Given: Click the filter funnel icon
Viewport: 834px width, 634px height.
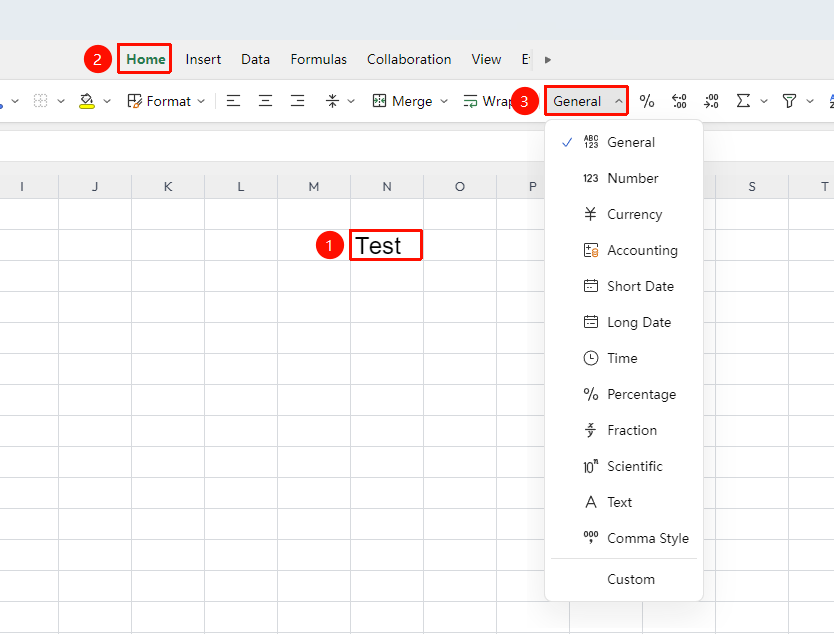Looking at the screenshot, I should tap(789, 101).
